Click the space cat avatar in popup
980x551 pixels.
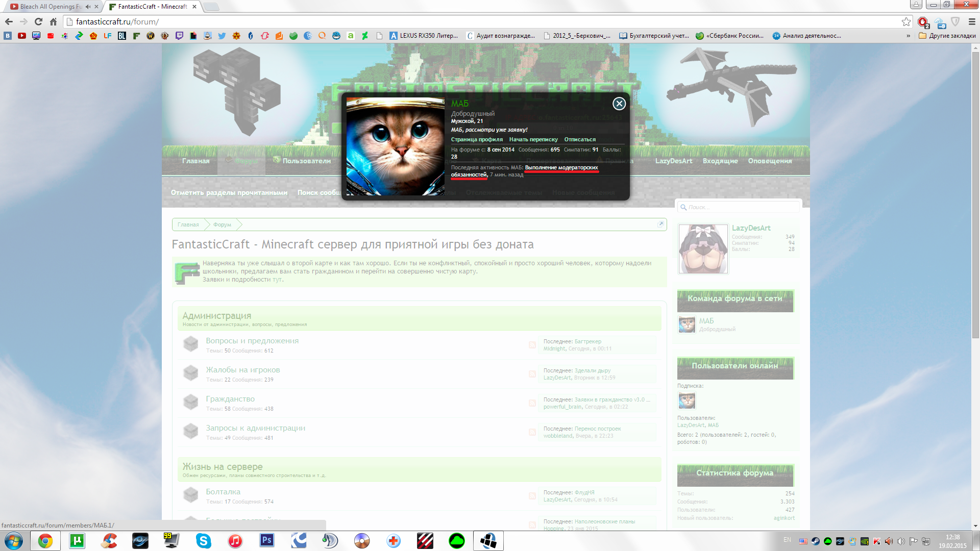[x=396, y=146]
